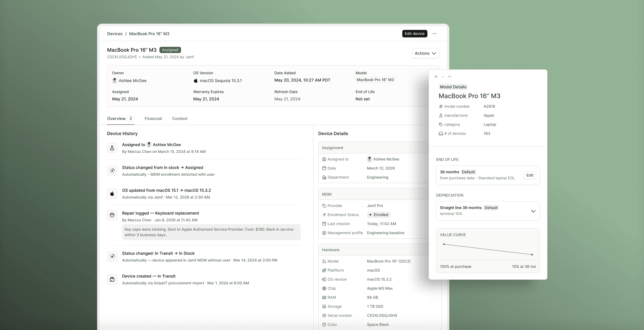Click the Apple logo beside macOS Sequoia

pyautogui.click(x=196, y=80)
